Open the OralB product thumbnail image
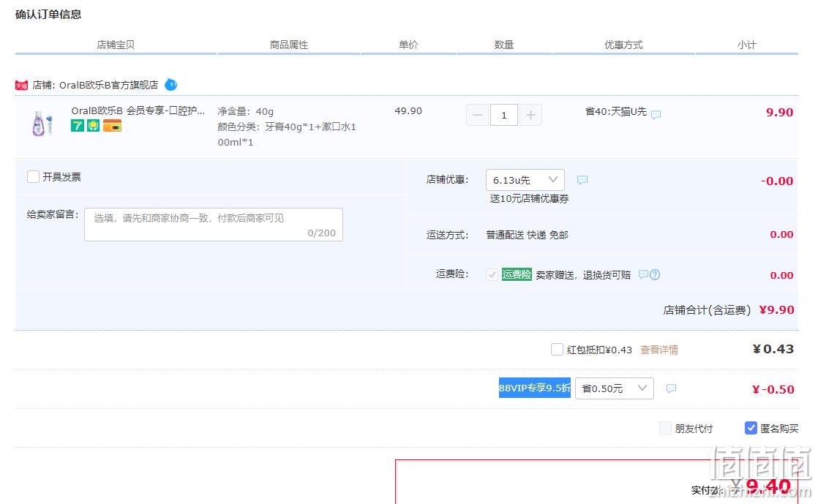This screenshot has height=504, width=818. click(42, 124)
